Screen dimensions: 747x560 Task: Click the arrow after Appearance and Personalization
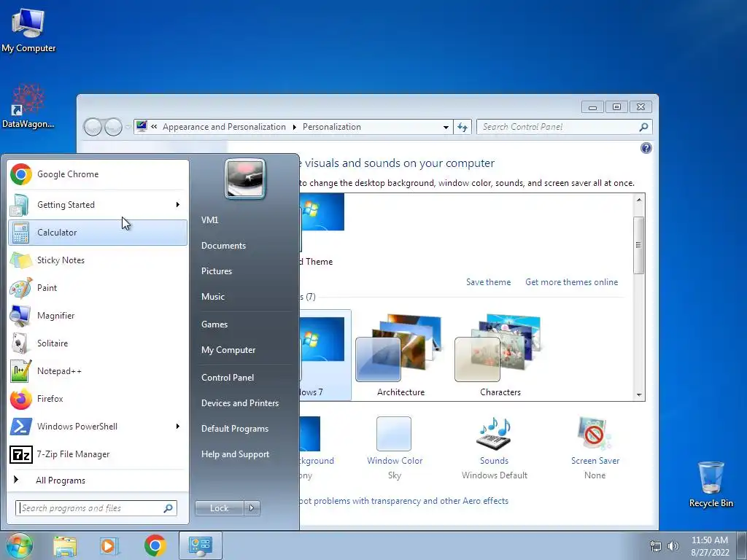[x=295, y=127]
